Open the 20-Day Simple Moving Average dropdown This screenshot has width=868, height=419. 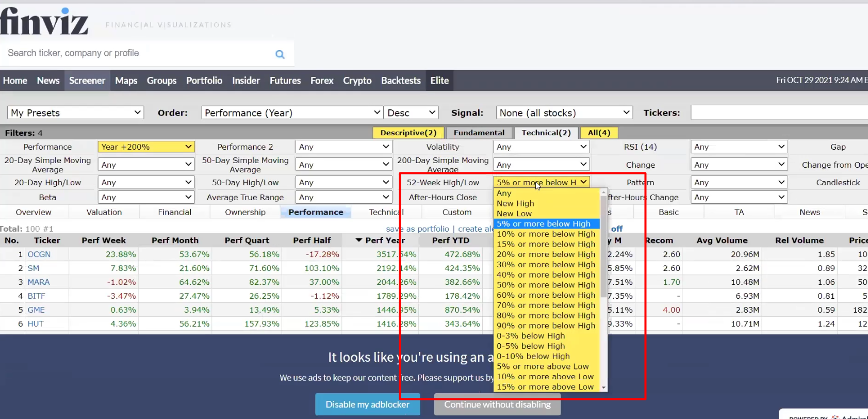(146, 165)
